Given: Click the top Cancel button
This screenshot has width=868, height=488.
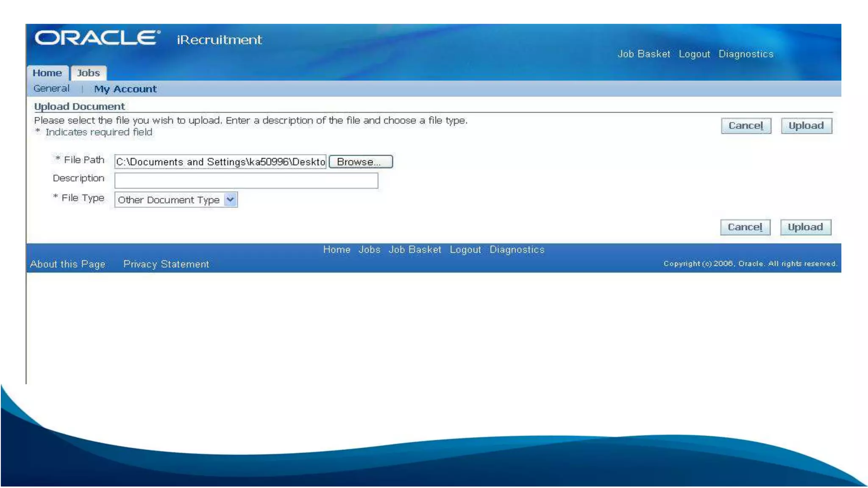Looking at the screenshot, I should click(746, 126).
